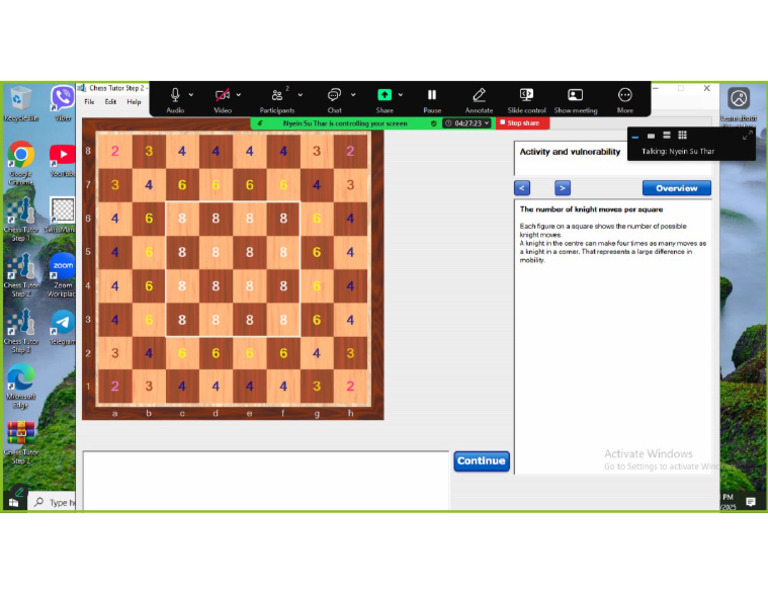Open the WinRAR Chess Tutor archive icon
The width and height of the screenshot is (768, 594).
(21, 443)
